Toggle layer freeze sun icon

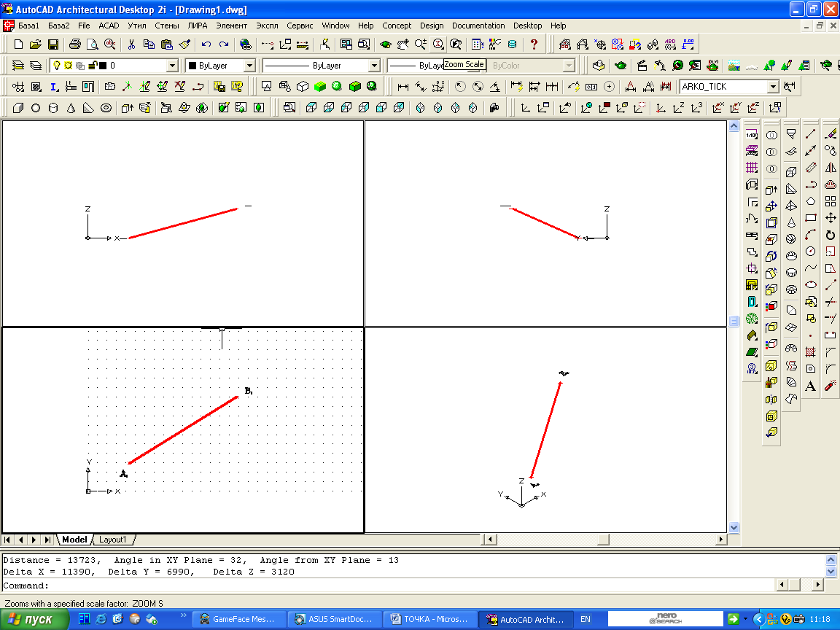coord(68,66)
